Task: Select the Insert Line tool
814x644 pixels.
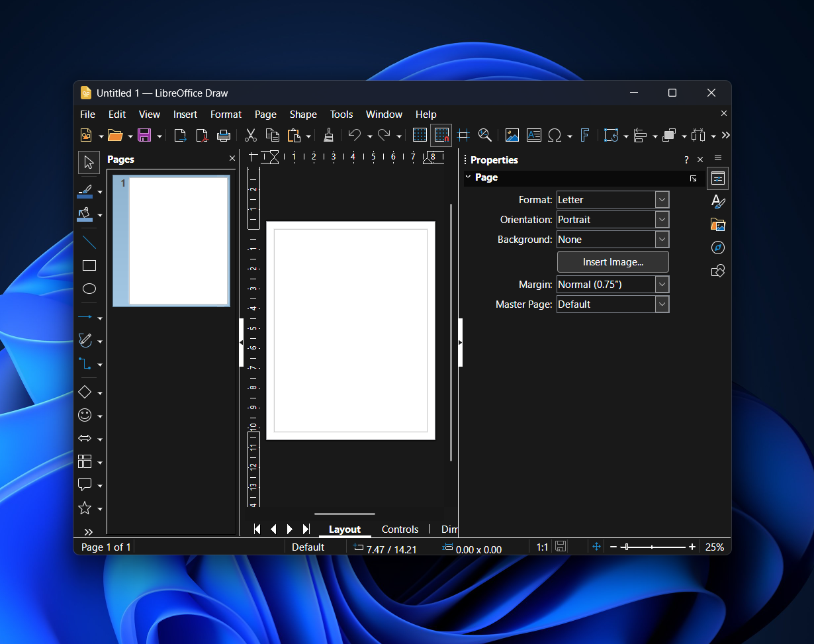Action: [x=89, y=242]
